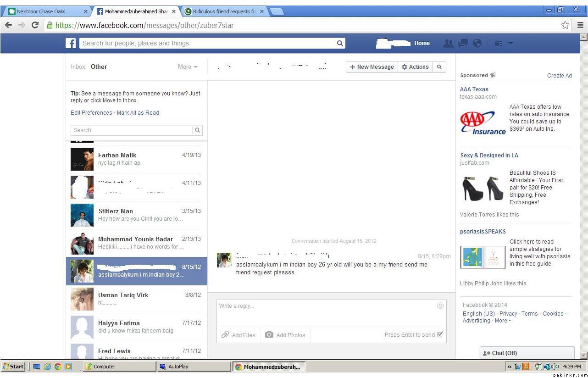Image resolution: width=588 pixels, height=378 pixels.
Task: Open the emoticon smiley picker
Action: [440, 306]
